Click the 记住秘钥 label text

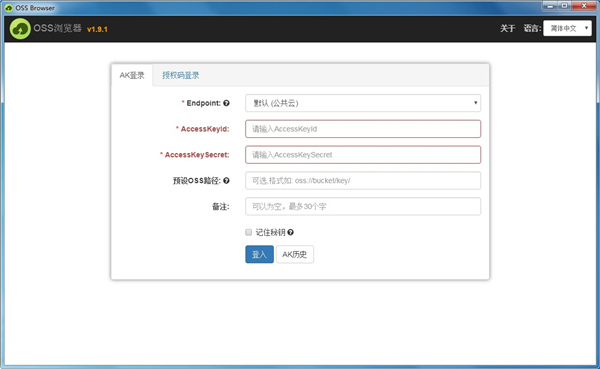(270, 232)
